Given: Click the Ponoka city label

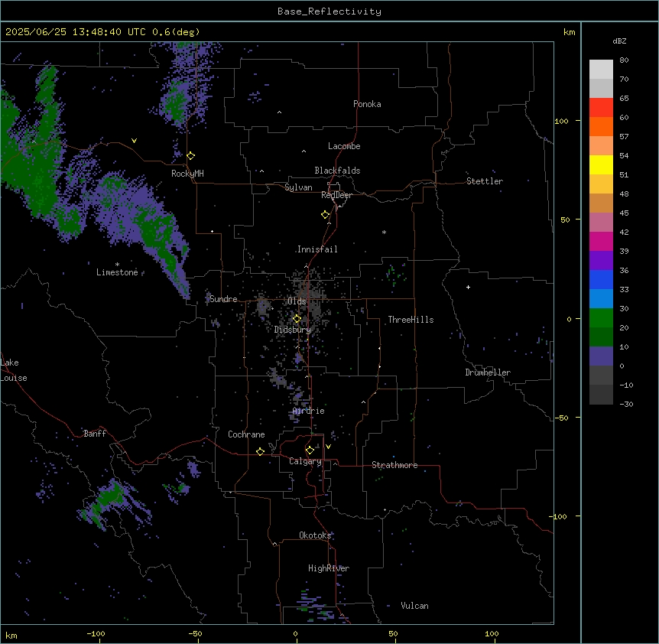Looking at the screenshot, I should (x=367, y=104).
